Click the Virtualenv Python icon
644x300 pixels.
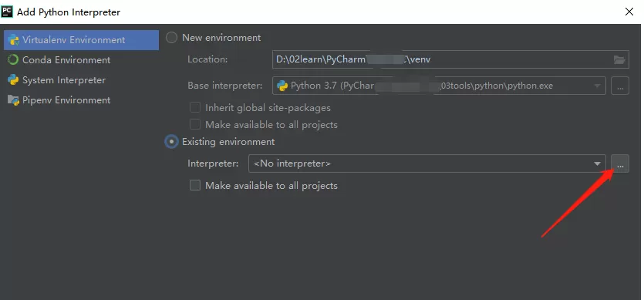(14, 40)
